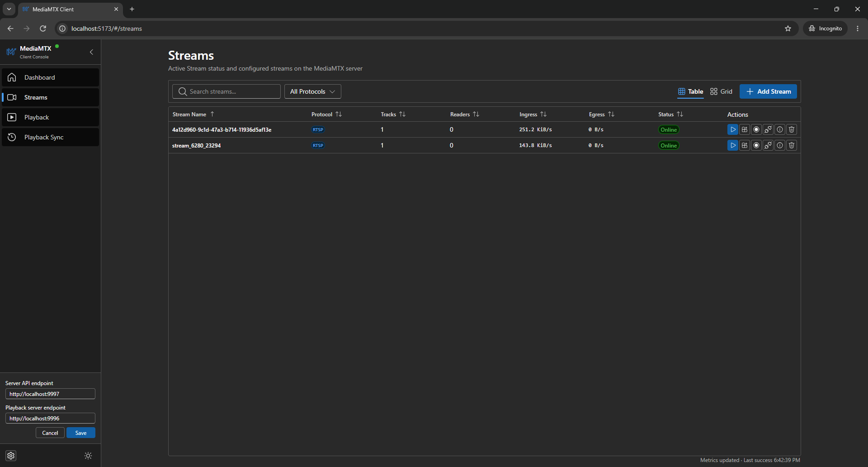Open the All Protocols dropdown
This screenshot has height=467, width=868.
click(312, 91)
